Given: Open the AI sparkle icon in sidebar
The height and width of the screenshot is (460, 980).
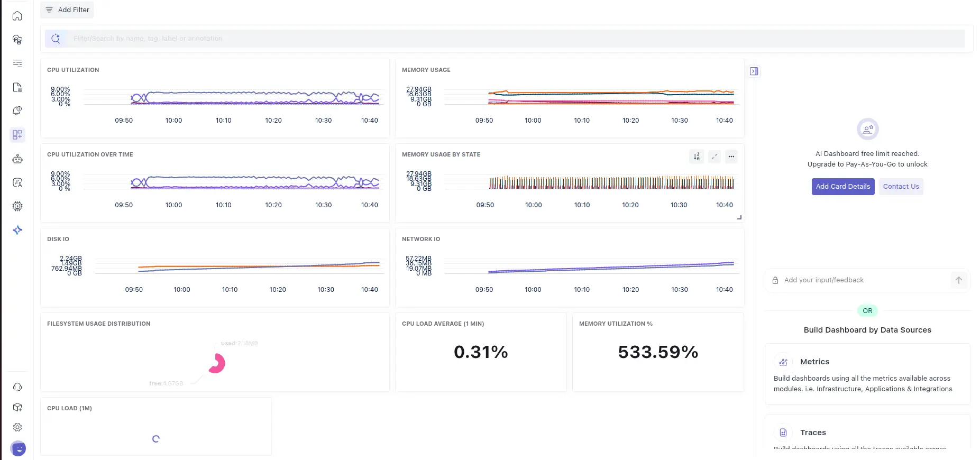Looking at the screenshot, I should click(x=17, y=230).
